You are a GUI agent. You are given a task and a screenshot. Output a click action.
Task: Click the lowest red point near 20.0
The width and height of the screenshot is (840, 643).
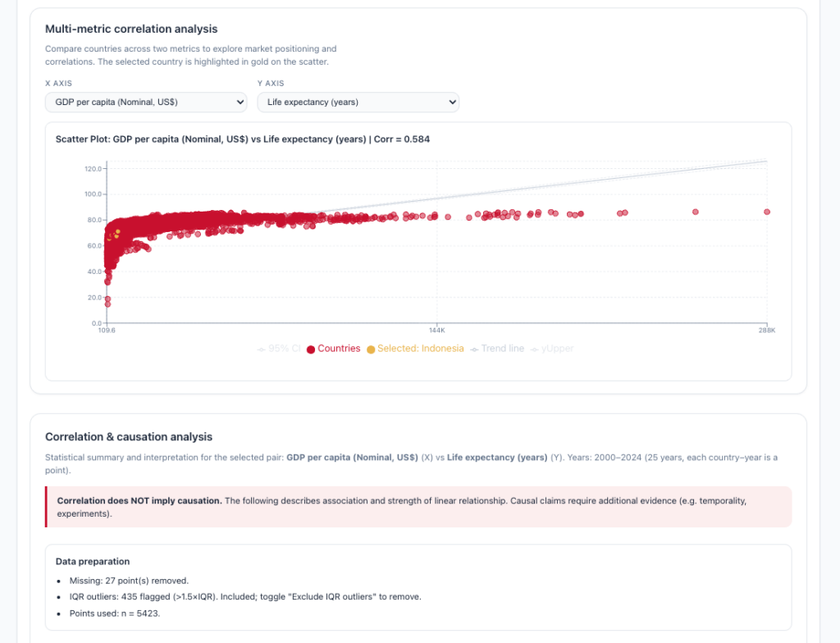(107, 304)
